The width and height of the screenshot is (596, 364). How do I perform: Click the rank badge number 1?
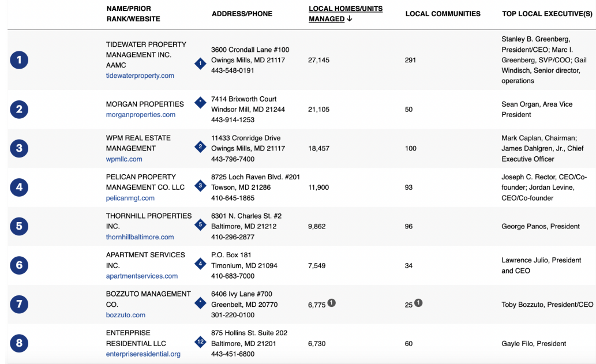click(19, 60)
